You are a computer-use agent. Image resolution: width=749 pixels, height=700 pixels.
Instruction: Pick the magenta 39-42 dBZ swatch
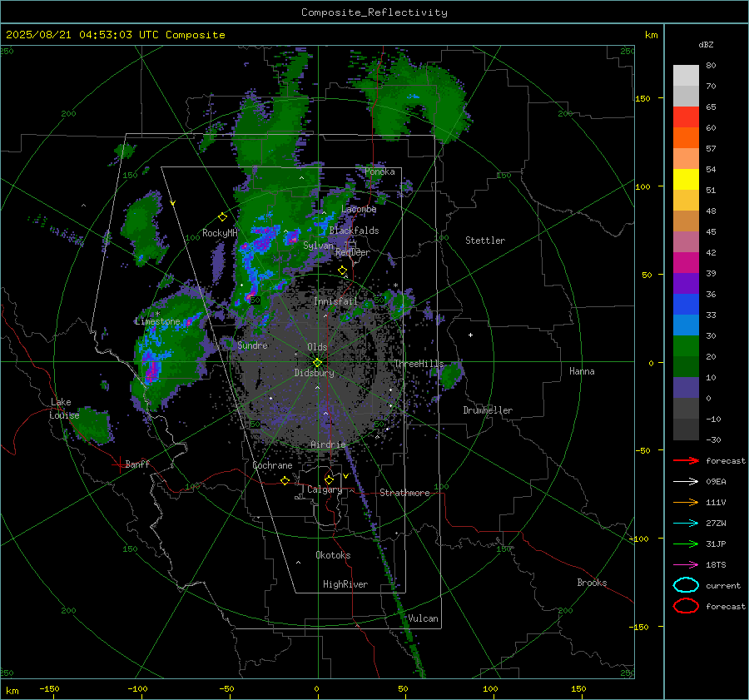(686, 262)
